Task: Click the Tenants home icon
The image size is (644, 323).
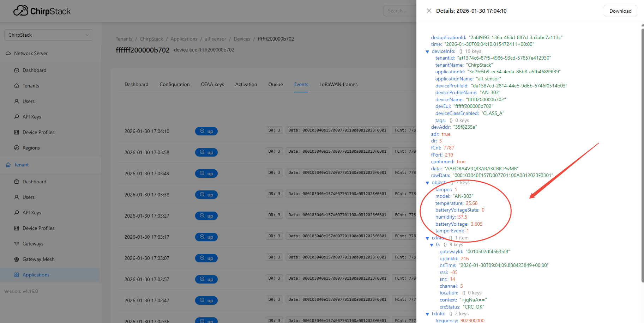Action: click(17, 86)
